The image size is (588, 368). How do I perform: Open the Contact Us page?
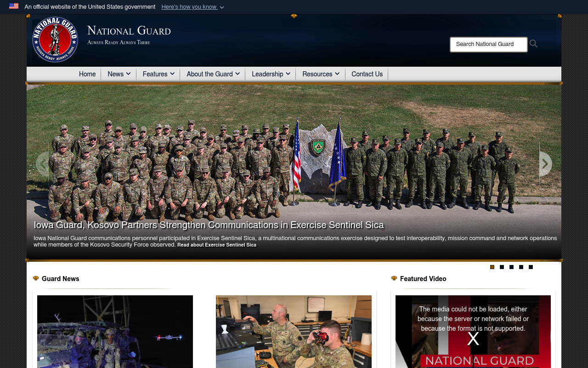pos(367,74)
